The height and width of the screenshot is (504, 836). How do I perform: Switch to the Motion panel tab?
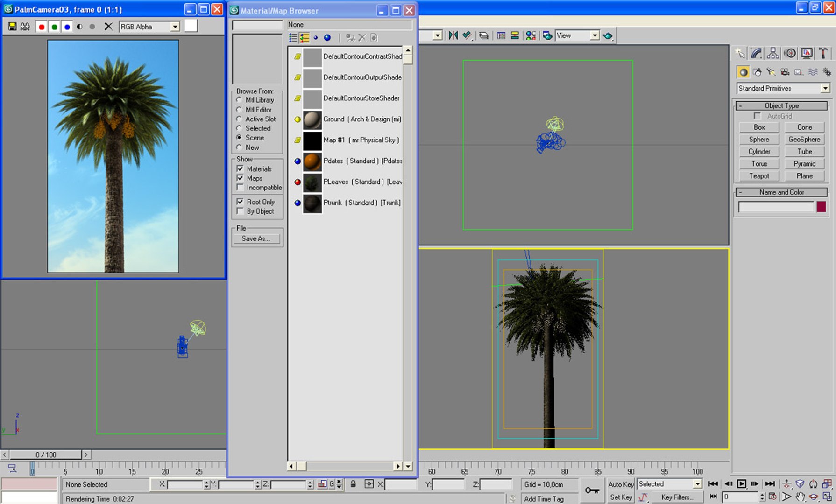point(790,53)
